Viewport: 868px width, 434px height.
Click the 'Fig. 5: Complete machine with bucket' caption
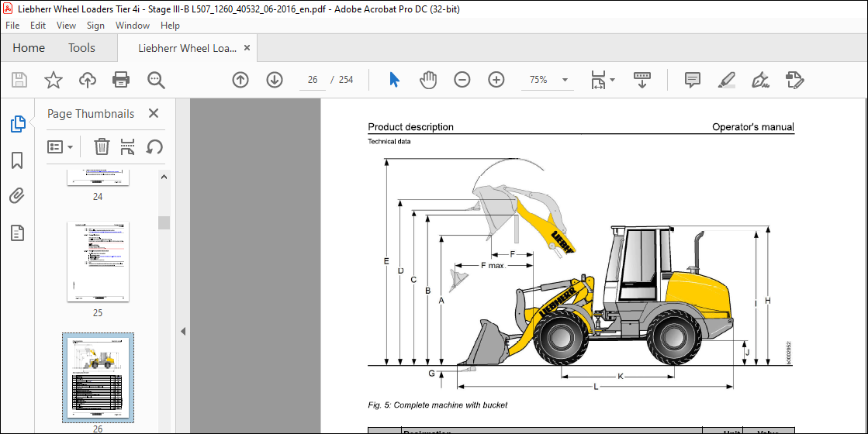coord(437,405)
